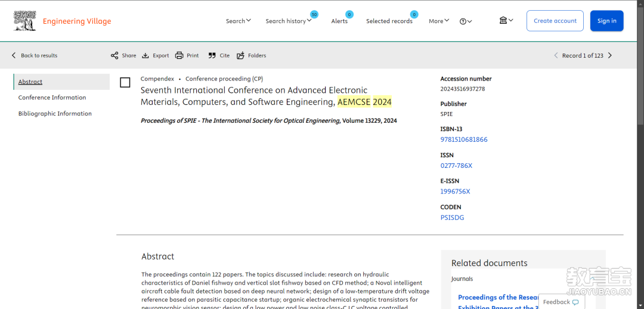Open the Engineering Village home link

click(77, 21)
